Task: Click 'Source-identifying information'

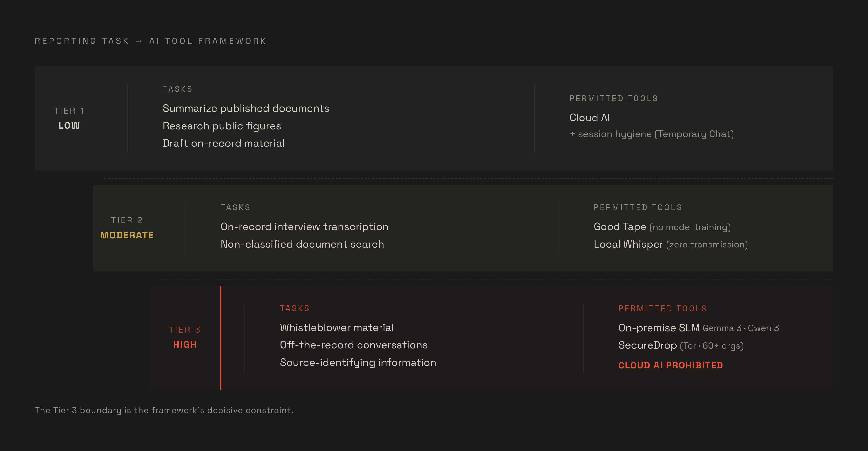Action: click(x=358, y=363)
